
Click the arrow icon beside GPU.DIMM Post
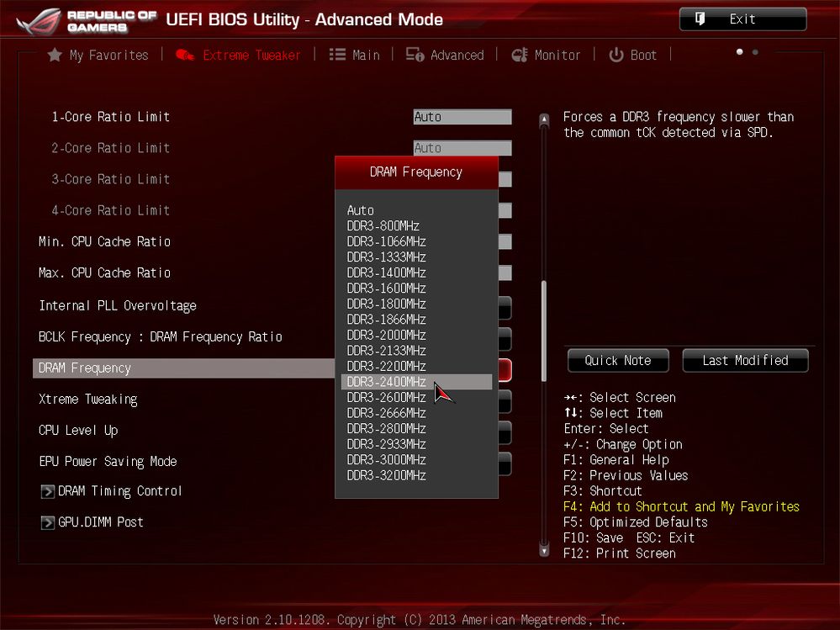point(48,522)
